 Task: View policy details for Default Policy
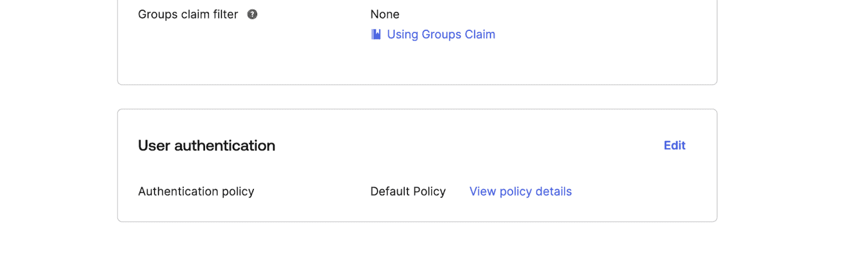(x=520, y=192)
